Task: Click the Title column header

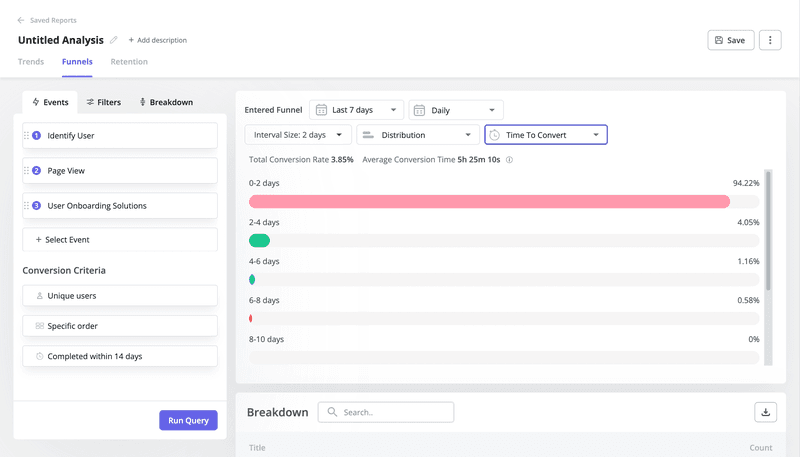Action: pos(257,447)
